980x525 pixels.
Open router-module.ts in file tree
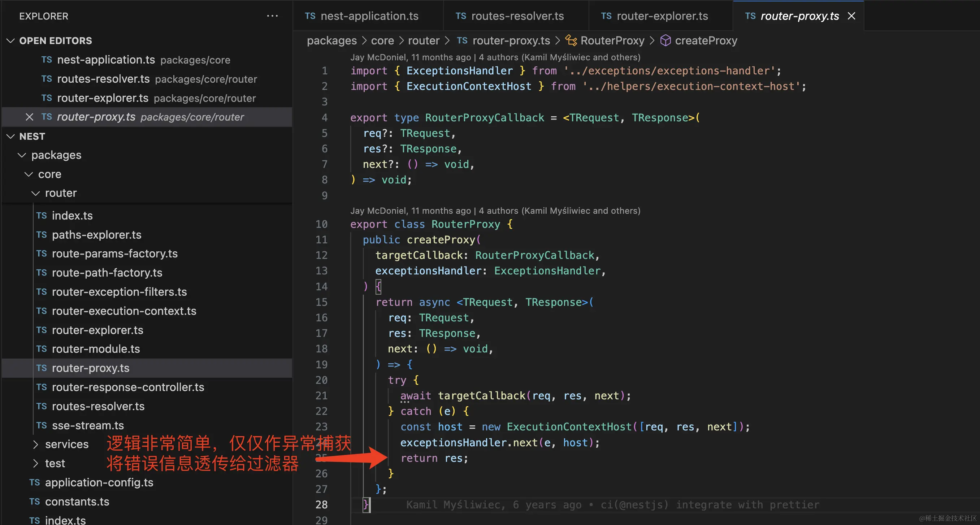[147, 349]
